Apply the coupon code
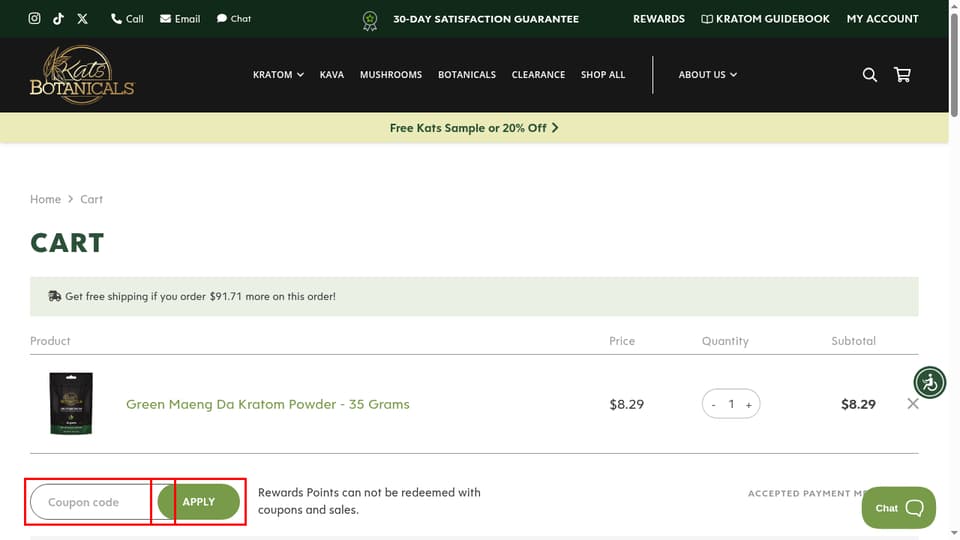This screenshot has height=540, width=960. click(198, 501)
